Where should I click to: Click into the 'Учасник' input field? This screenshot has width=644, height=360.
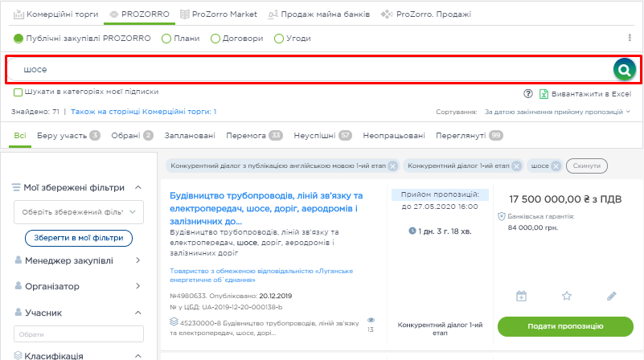[79, 333]
